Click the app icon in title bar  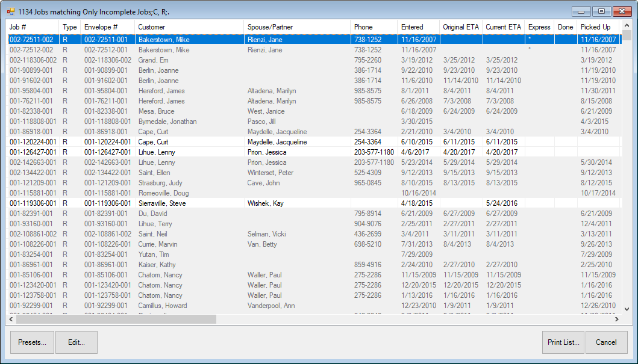pos(10,11)
